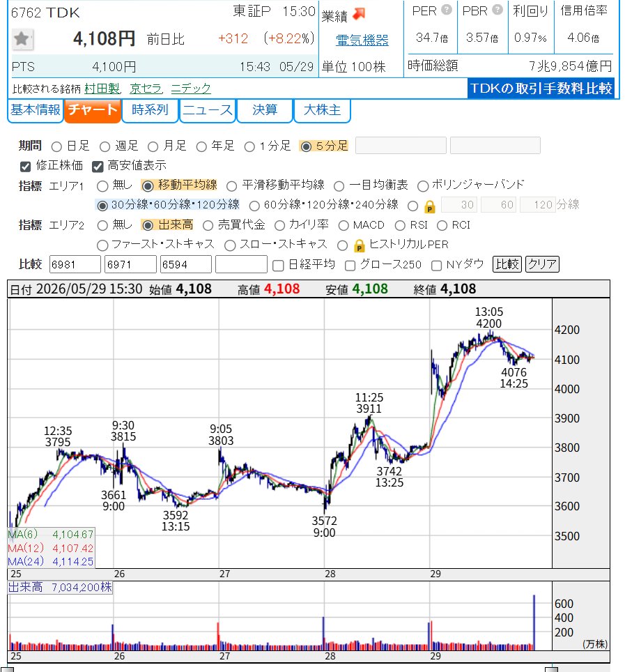Click the 3572 9:00 low label
625x672 pixels.
point(324,527)
